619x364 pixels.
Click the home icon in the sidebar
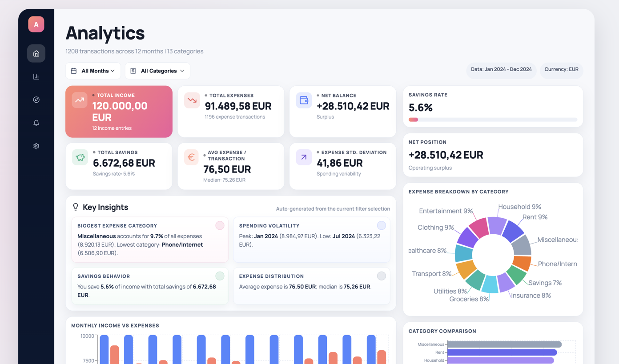(x=36, y=53)
